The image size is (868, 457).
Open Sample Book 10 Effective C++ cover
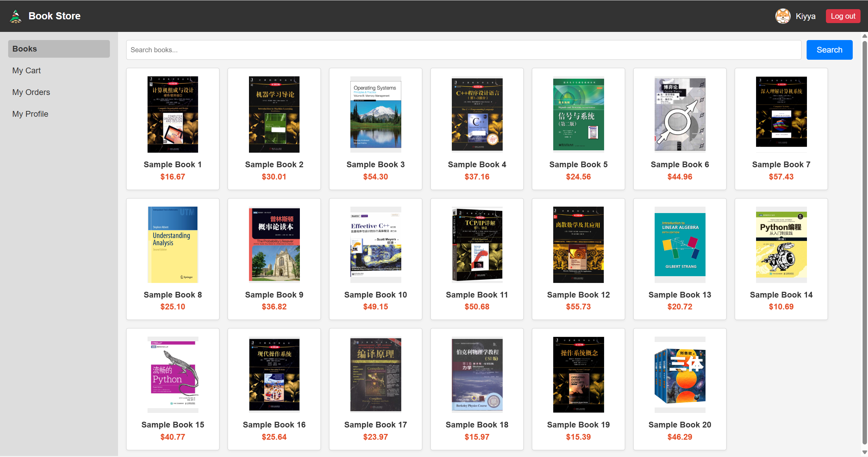[x=375, y=245]
